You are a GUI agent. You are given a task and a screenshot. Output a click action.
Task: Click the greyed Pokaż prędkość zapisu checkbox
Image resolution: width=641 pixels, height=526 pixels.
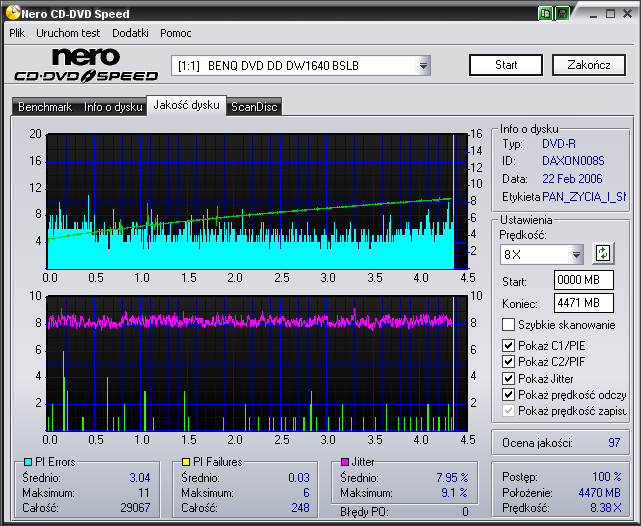(x=508, y=410)
